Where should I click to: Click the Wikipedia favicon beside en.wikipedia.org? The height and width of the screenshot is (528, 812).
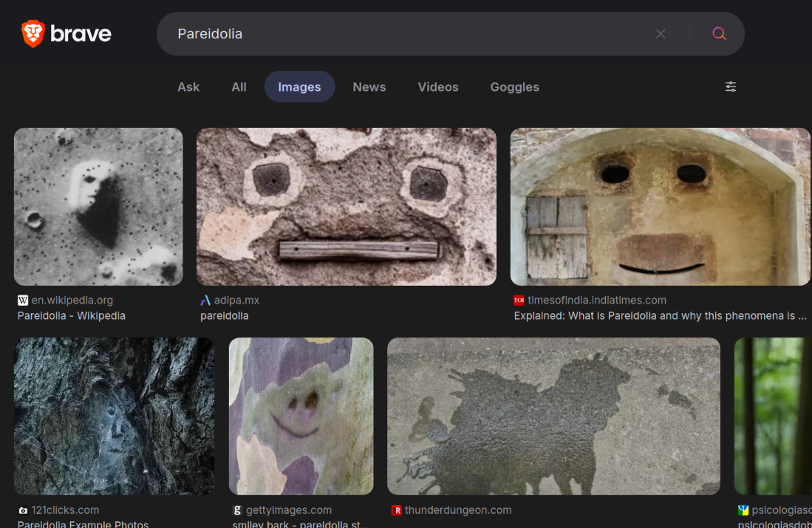pos(23,301)
